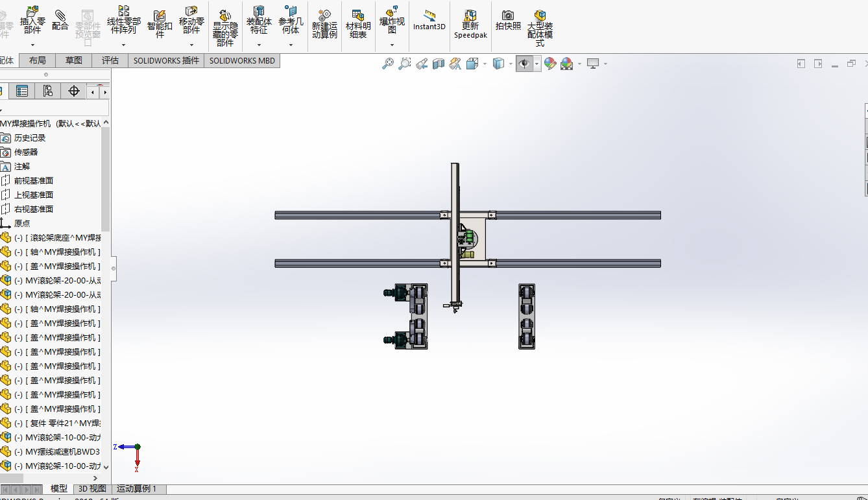Toggle Instant3D on or off
The width and height of the screenshot is (868, 500).
(x=429, y=20)
